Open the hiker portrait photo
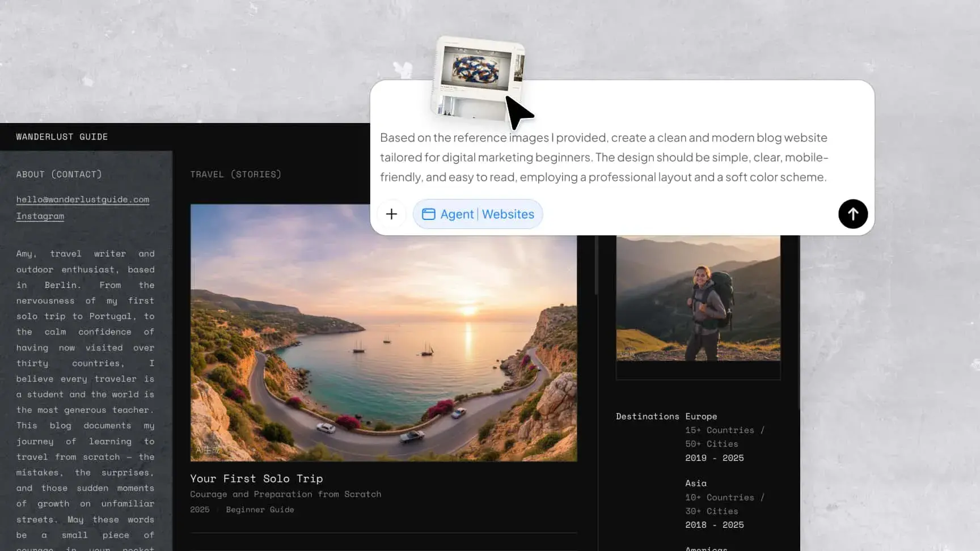 pos(698,298)
